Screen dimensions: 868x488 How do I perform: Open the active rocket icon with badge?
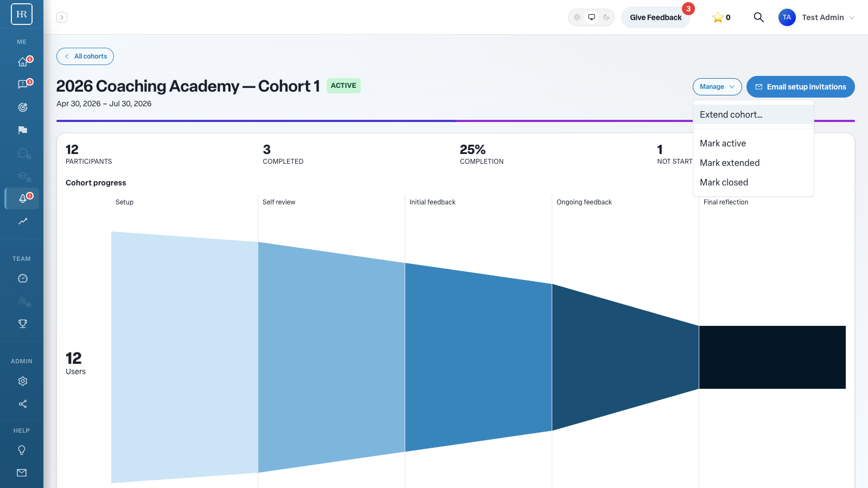tap(23, 198)
